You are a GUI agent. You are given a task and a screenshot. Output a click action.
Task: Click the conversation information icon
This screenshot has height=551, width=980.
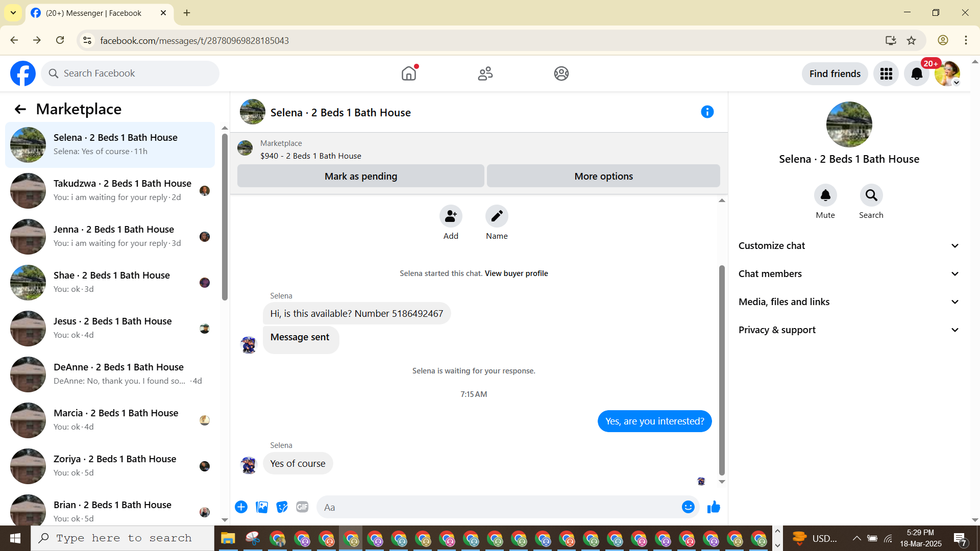click(x=707, y=112)
